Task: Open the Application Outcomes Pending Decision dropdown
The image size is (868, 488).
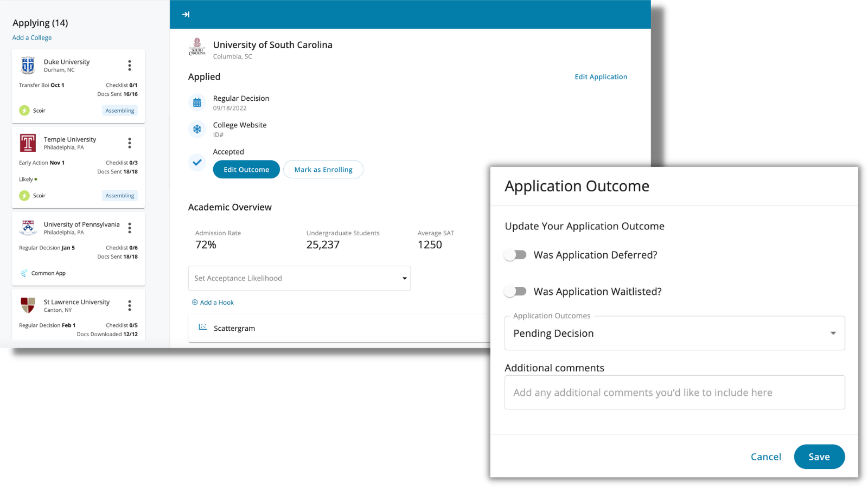Action: [675, 333]
